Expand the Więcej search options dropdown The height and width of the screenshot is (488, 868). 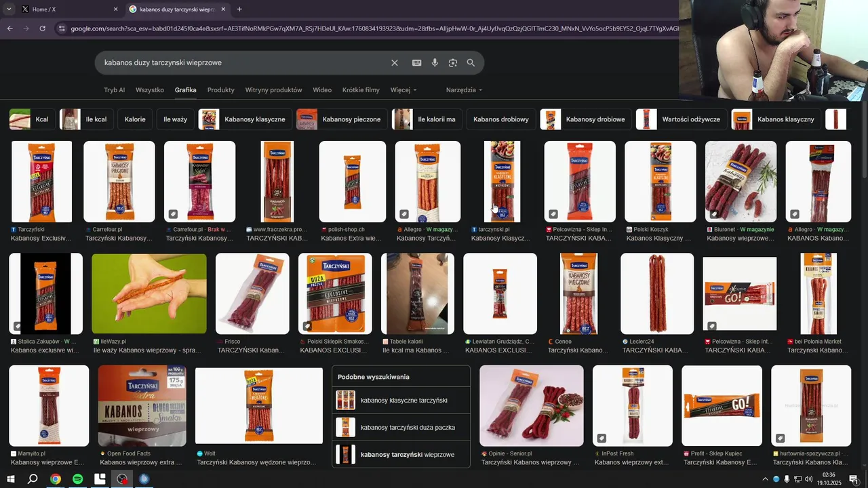[x=403, y=89]
